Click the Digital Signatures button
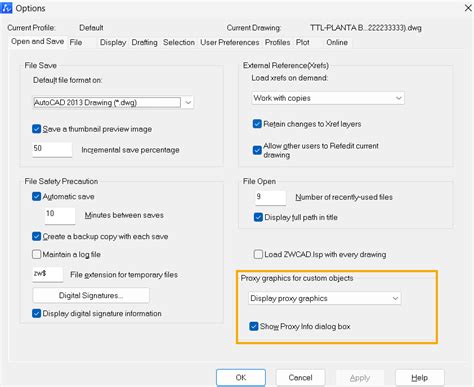The width and height of the screenshot is (474, 387). (91, 295)
